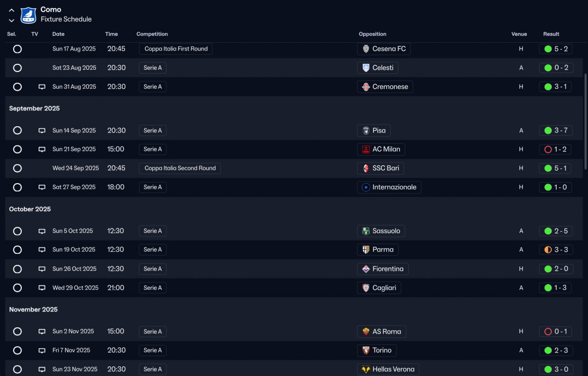Go to previous club with up chevron
Image resolution: width=588 pixels, height=376 pixels.
[x=11, y=10]
